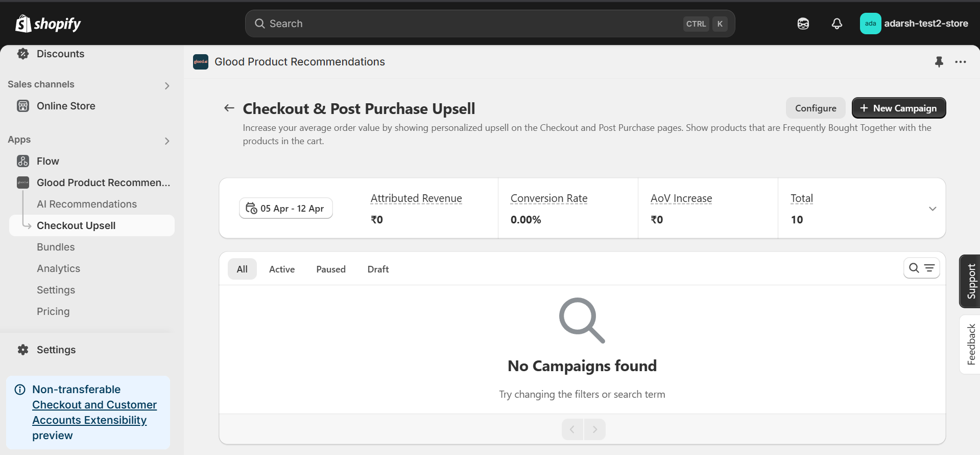980x455 pixels.
Task: Expand the Apps section
Action: tap(167, 141)
